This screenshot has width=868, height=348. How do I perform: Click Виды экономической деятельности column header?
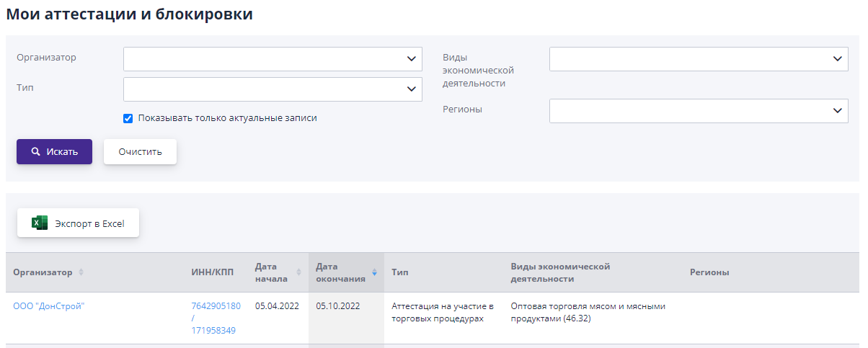pyautogui.click(x=561, y=272)
